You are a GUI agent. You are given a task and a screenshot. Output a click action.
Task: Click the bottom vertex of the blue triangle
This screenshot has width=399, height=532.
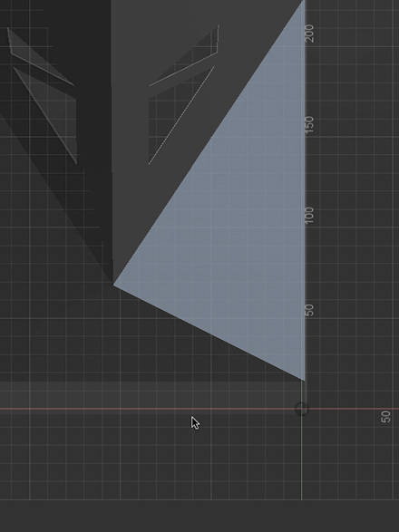[304, 381]
